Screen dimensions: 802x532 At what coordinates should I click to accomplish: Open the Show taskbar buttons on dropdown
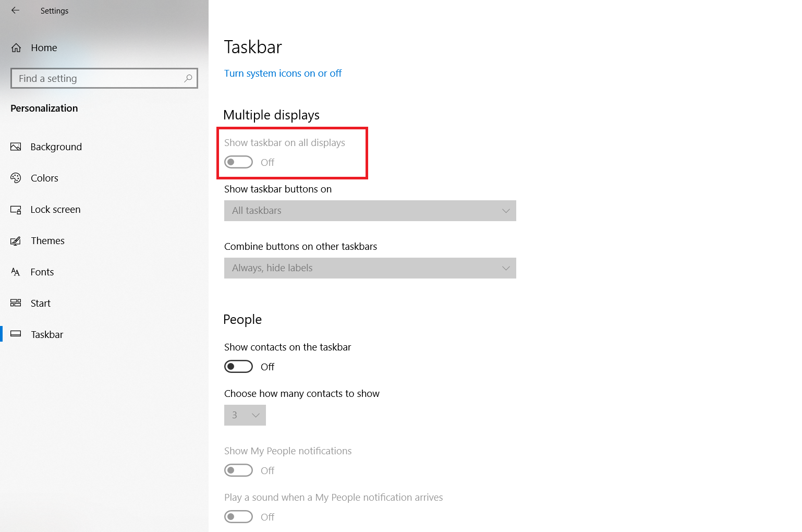pos(370,211)
